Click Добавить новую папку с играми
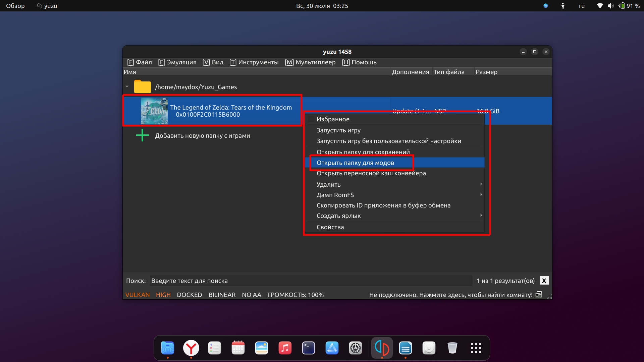 tap(202, 135)
